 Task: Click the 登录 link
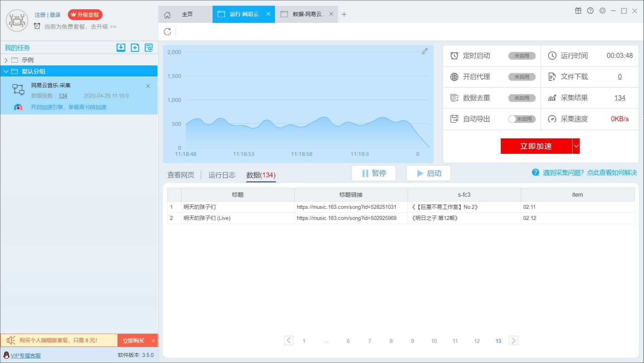tap(55, 15)
